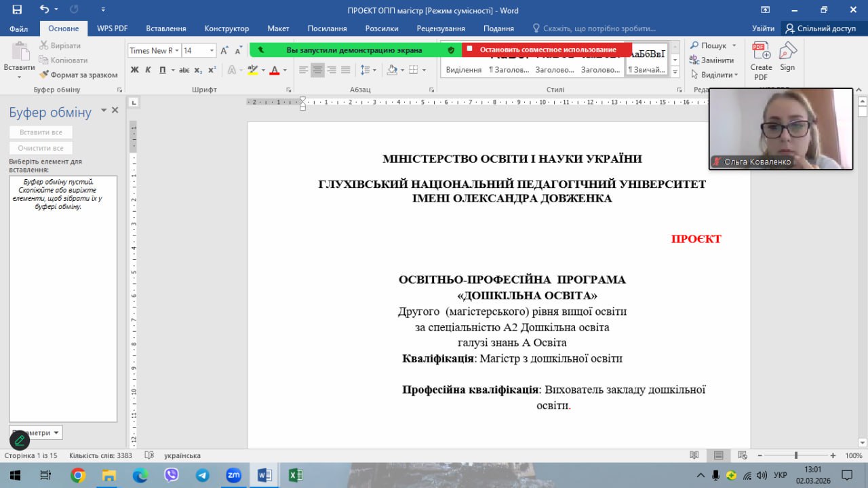This screenshot has width=868, height=488.
Task: Open Excel from the Windows taskbar
Action: (x=296, y=475)
